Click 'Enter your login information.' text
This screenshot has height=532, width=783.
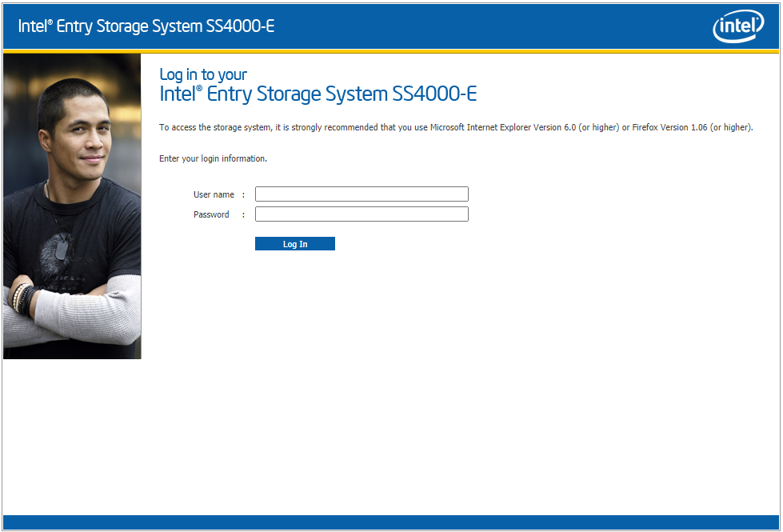pos(214,158)
